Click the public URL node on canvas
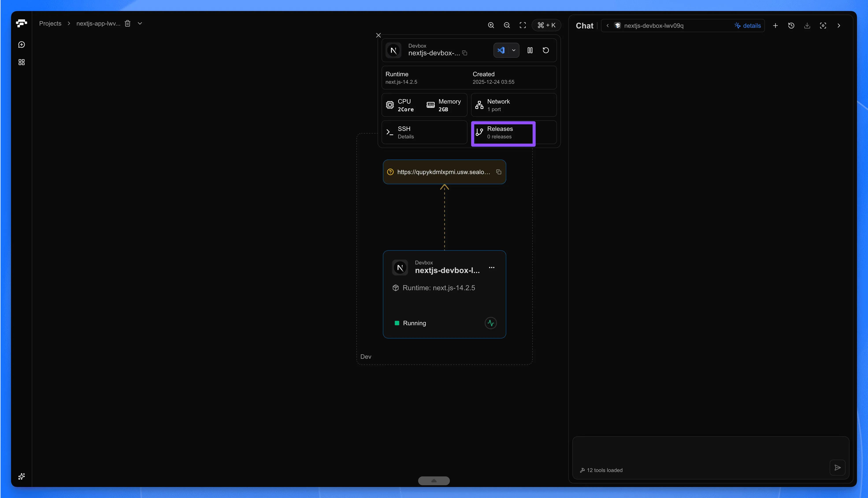Image resolution: width=868 pixels, height=498 pixels. click(444, 172)
